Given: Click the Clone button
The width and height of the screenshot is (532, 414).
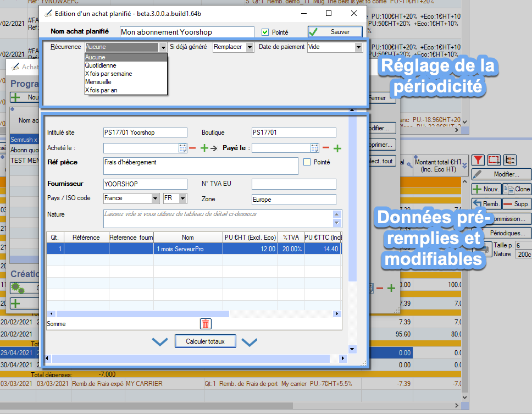Looking at the screenshot, I should 517,189.
